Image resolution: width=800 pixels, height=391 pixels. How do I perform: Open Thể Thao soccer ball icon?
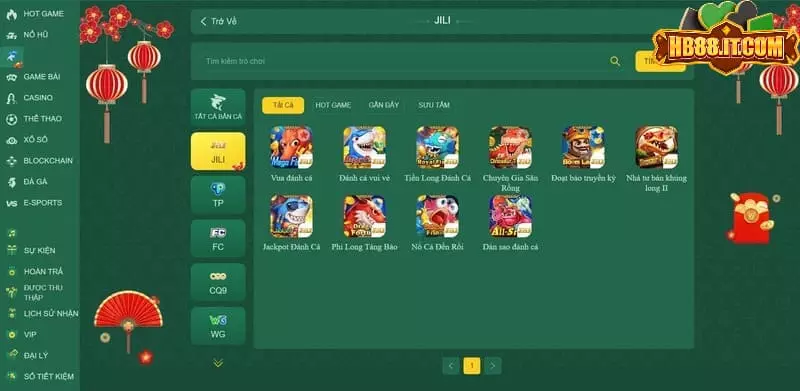click(11, 119)
